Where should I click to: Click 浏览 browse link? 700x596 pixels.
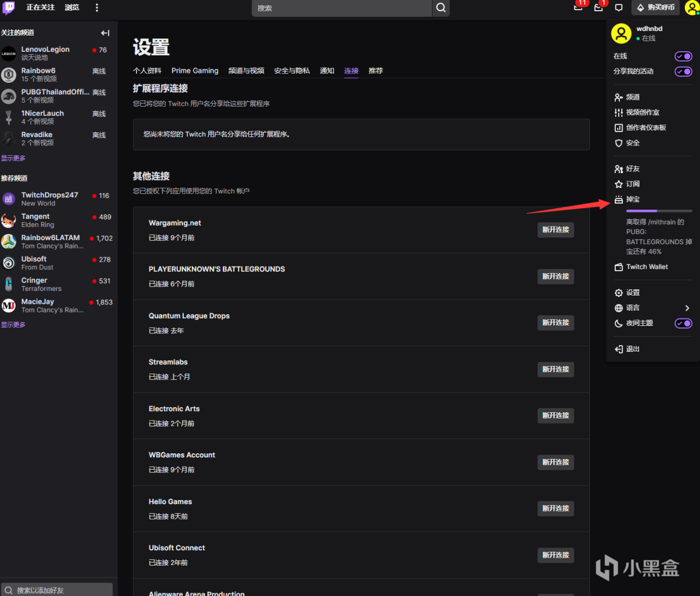pos(72,7)
